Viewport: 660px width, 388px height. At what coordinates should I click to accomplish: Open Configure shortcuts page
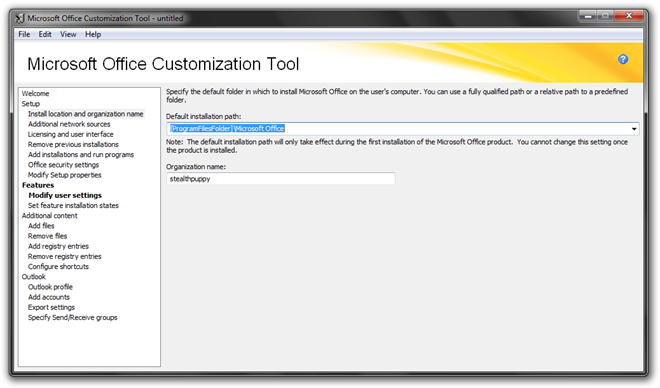58,266
